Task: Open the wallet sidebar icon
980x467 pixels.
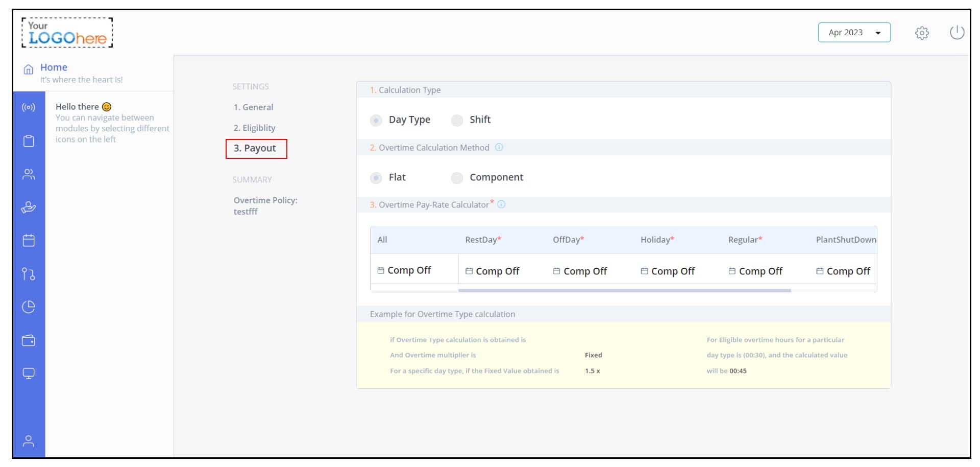Action: [29, 340]
